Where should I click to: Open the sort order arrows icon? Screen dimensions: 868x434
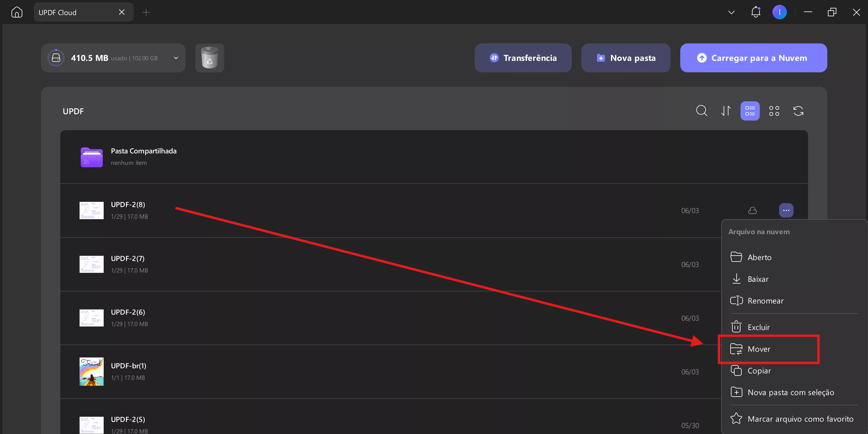pyautogui.click(x=726, y=111)
